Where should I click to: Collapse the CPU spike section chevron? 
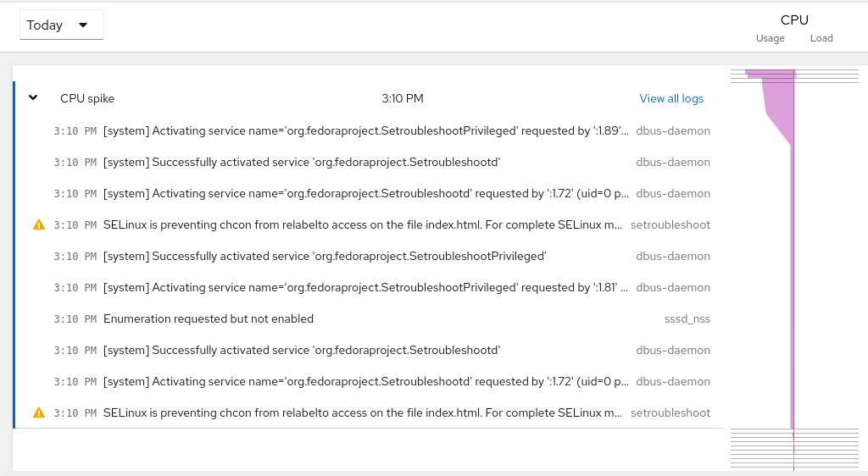tap(33, 97)
